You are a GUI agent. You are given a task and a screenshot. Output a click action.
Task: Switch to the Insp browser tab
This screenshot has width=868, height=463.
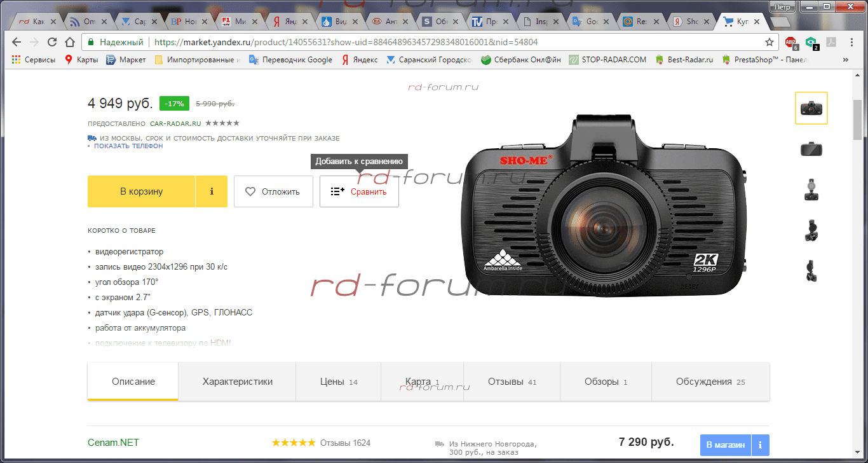(541, 21)
